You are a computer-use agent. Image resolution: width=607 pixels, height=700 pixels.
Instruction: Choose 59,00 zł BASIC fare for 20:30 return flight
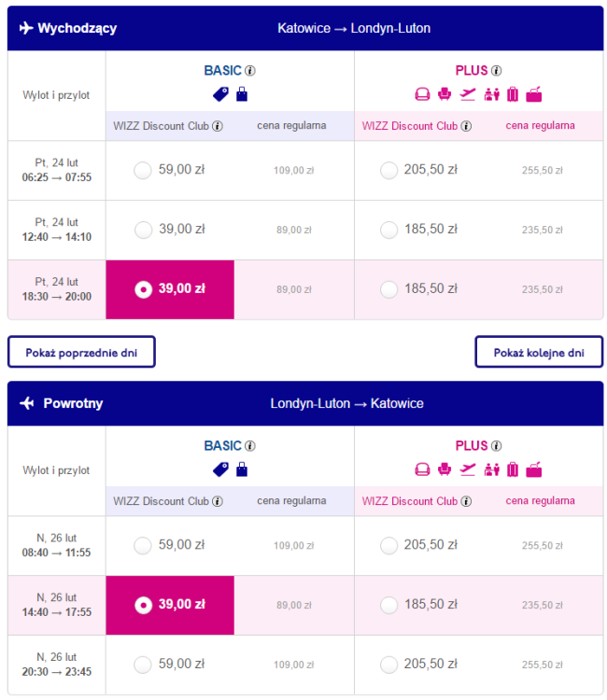click(x=143, y=665)
